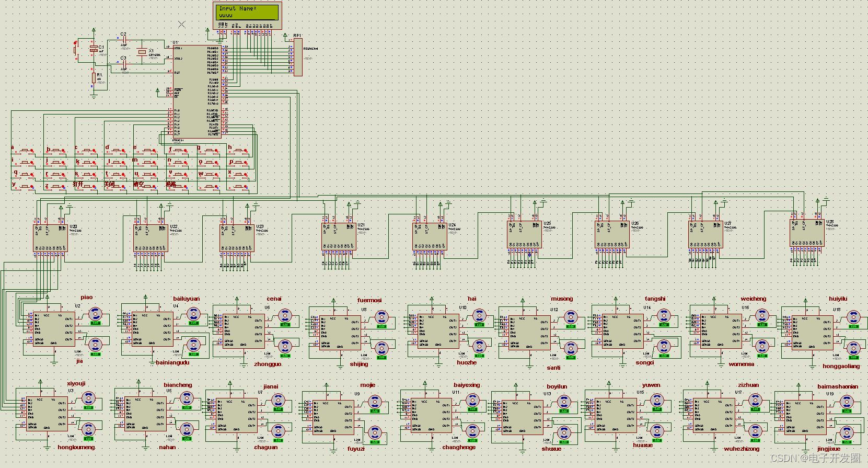Select shift register U22
The height and width of the screenshot is (468, 868).
[151, 238]
